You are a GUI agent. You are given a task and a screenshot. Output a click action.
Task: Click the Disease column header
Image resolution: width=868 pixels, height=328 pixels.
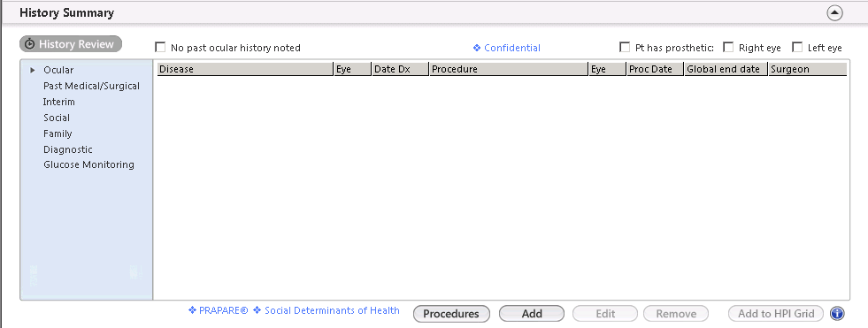(245, 69)
